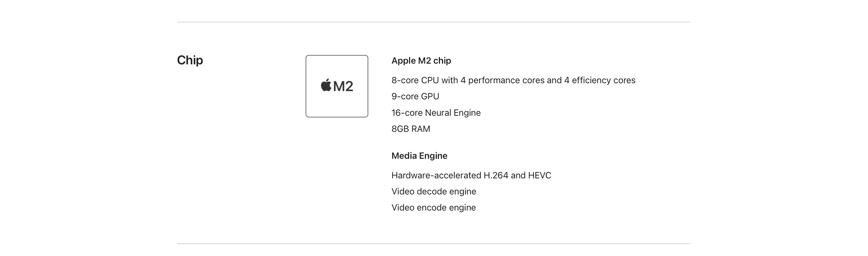Click the 9-core GPU spec line

coord(415,97)
